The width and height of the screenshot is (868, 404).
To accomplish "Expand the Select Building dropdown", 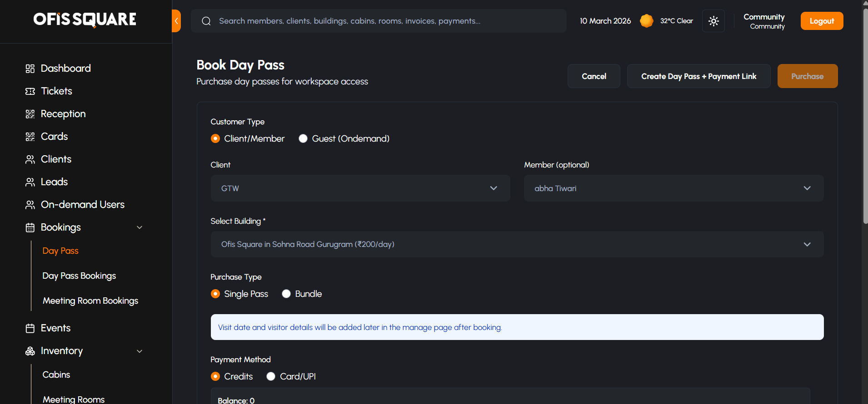I will click(517, 244).
